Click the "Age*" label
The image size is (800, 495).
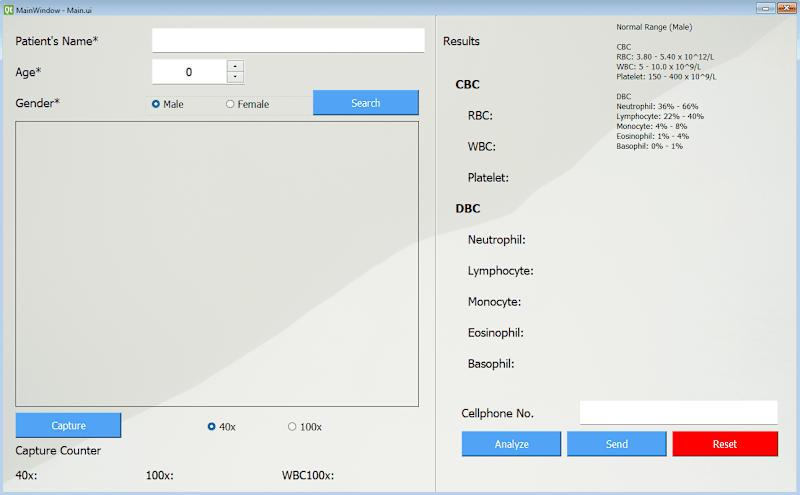[28, 72]
